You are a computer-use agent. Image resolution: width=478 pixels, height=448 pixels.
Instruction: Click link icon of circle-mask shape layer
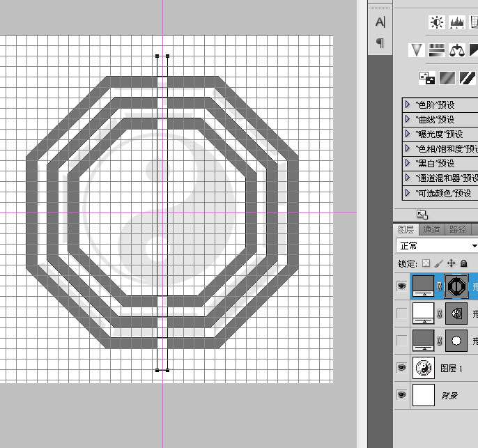[x=439, y=341]
